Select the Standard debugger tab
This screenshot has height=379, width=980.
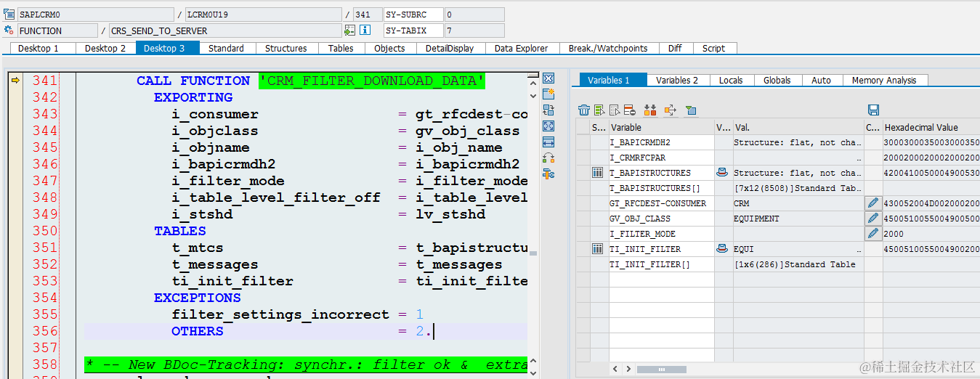[x=226, y=48]
